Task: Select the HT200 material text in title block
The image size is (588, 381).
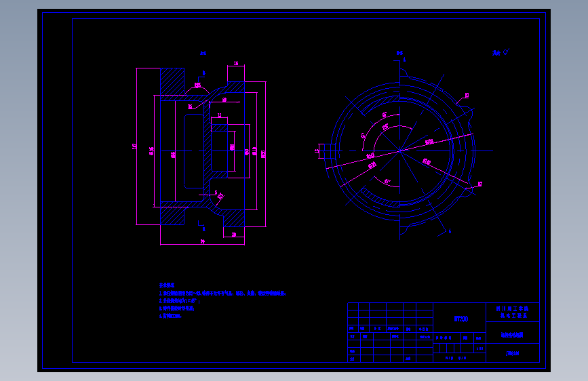Action: (x=461, y=319)
